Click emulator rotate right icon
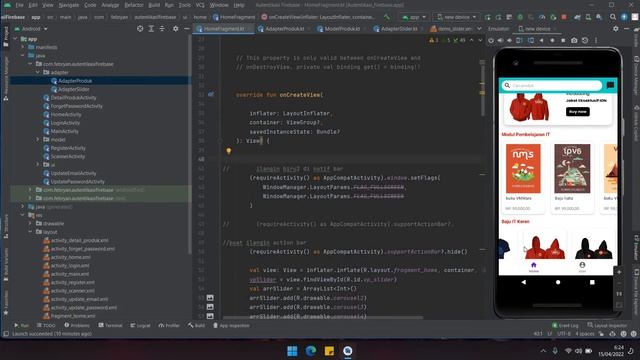640x360 pixels. click(531, 40)
